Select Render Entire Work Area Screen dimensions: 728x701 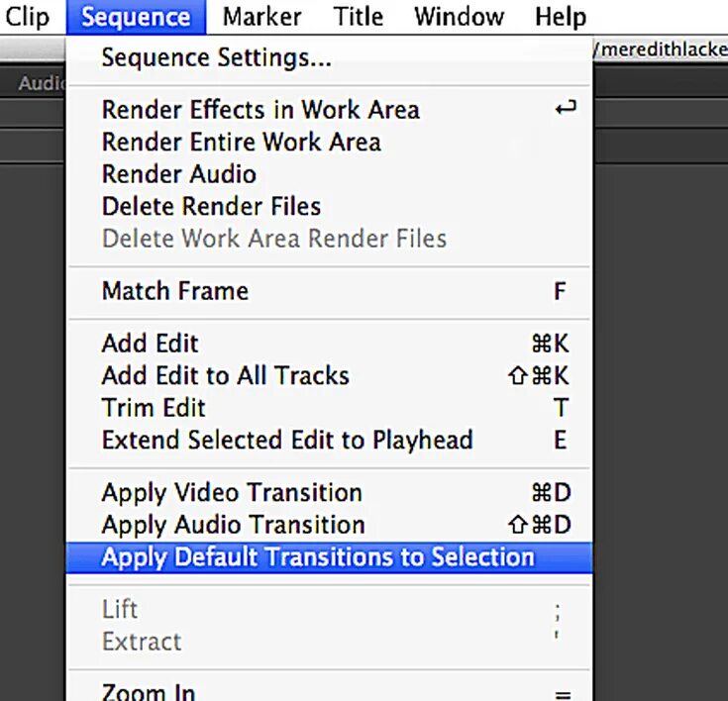[x=241, y=143]
